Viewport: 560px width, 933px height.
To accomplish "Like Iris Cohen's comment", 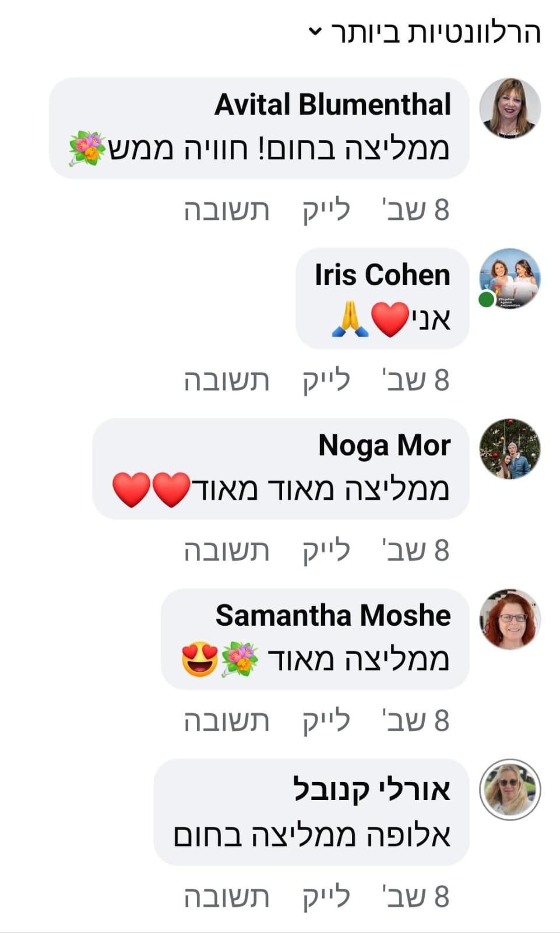I will coord(326,380).
